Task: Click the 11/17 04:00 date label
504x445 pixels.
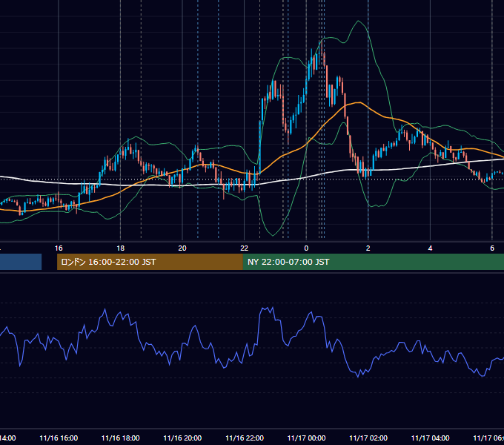Action: tap(431, 438)
